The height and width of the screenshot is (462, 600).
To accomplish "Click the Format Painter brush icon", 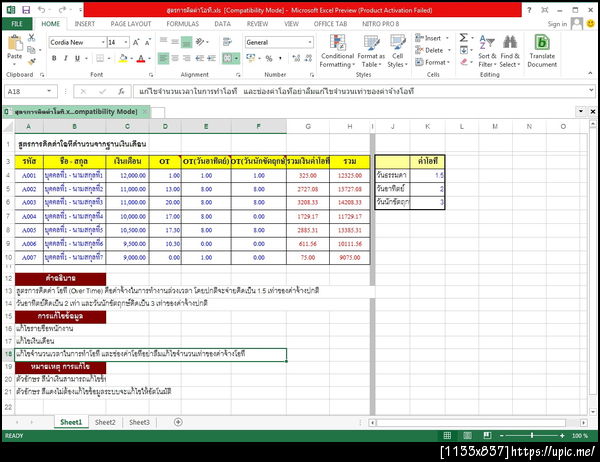I will click(32, 61).
